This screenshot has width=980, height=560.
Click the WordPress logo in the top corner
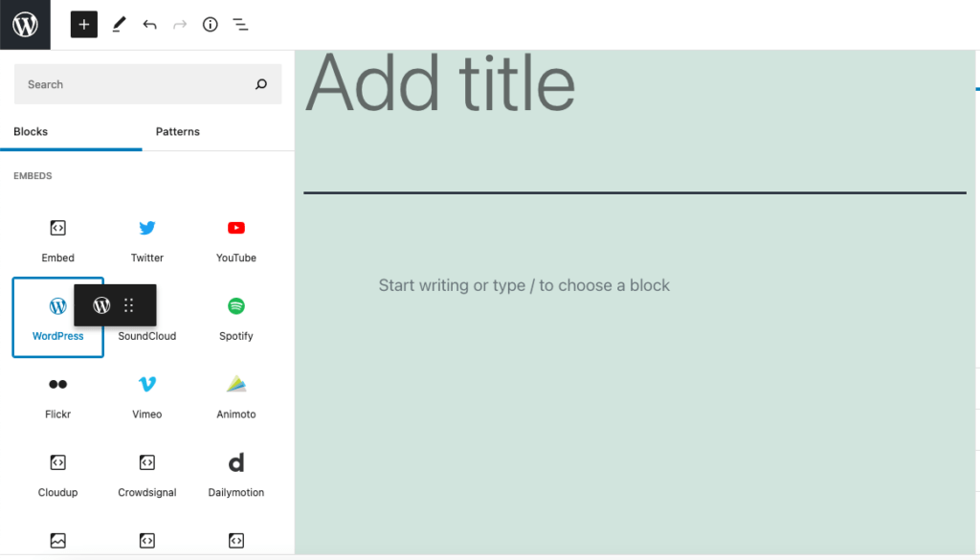pyautogui.click(x=25, y=24)
